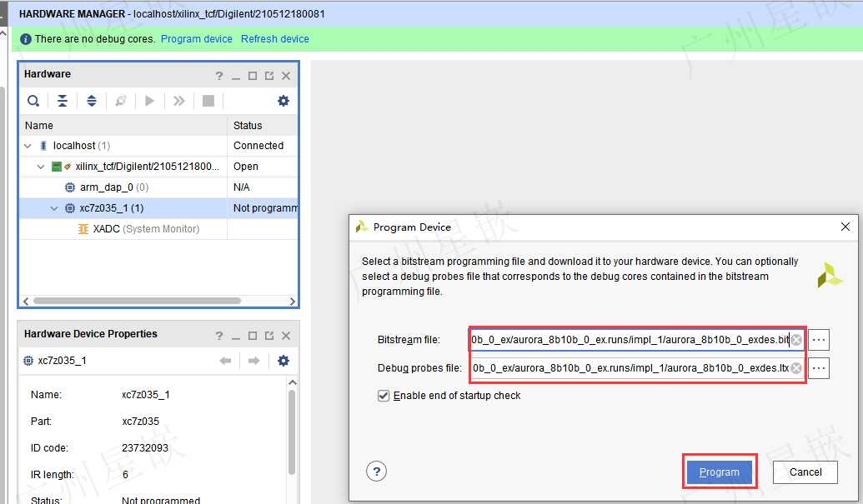
Task: Close the Program Device dialog
Action: pyautogui.click(x=845, y=227)
